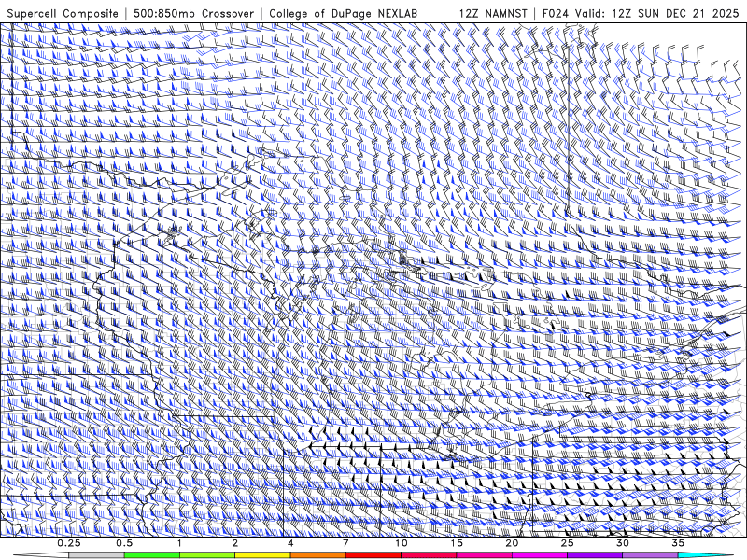Click the '35' legend value
Screen dimensions: 747x560
click(x=678, y=543)
